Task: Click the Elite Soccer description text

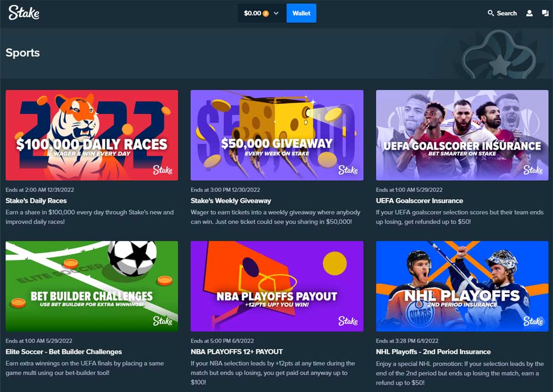Action: point(85,368)
